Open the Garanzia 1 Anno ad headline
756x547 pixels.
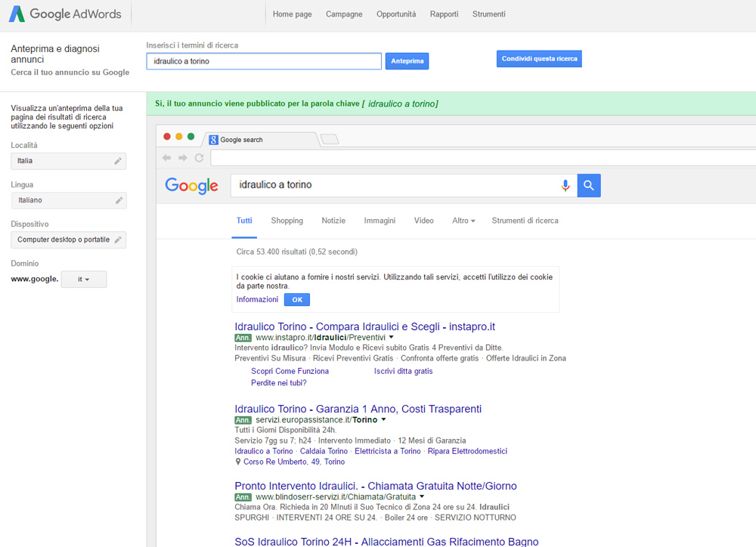tap(358, 409)
